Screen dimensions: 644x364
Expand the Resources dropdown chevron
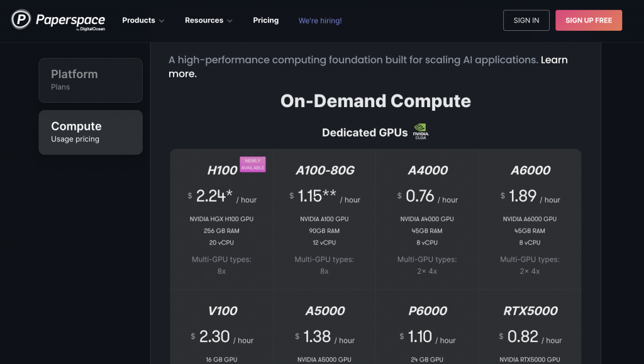click(x=230, y=21)
